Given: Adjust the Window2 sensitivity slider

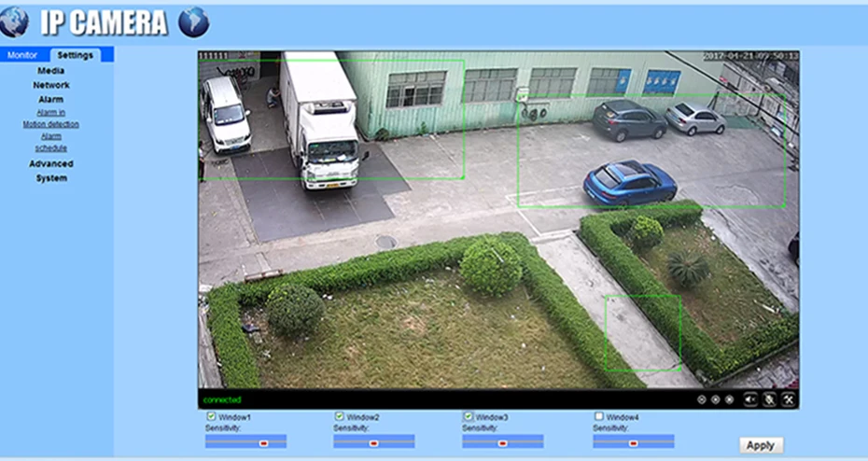Looking at the screenshot, I should [373, 441].
